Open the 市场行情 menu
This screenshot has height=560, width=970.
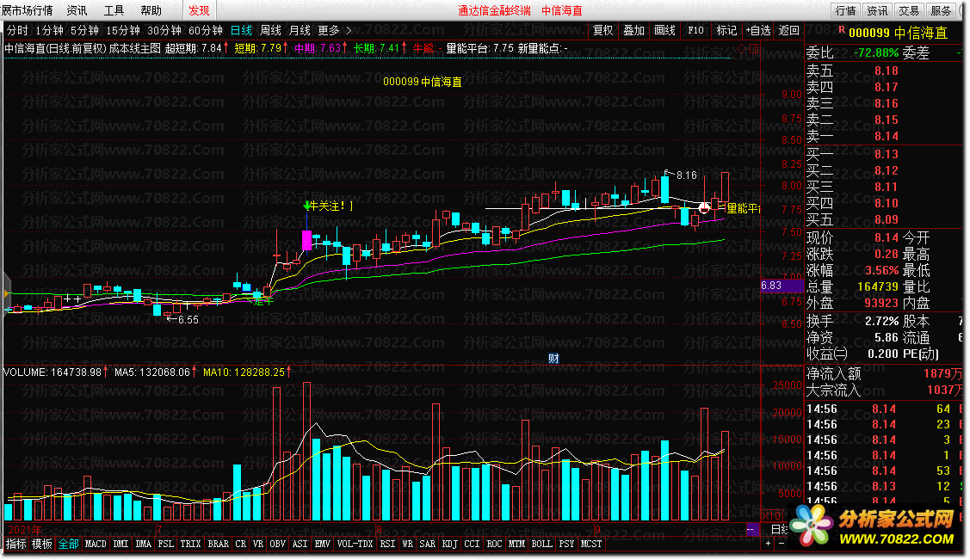[x=27, y=10]
